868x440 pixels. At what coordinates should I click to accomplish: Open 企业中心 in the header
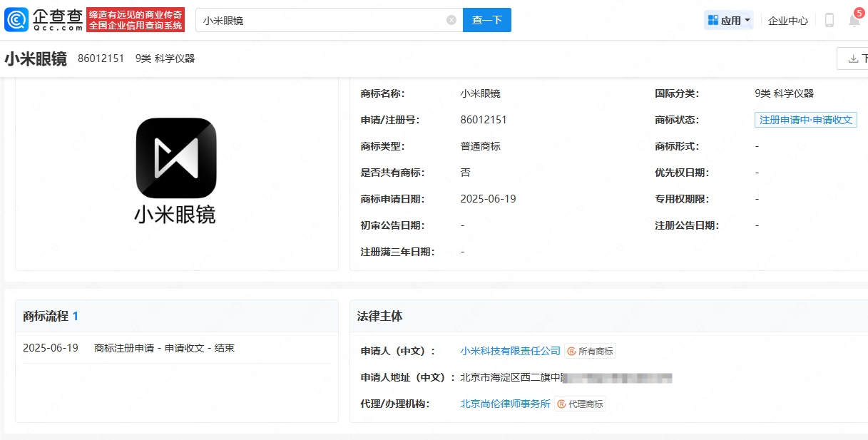tap(787, 21)
